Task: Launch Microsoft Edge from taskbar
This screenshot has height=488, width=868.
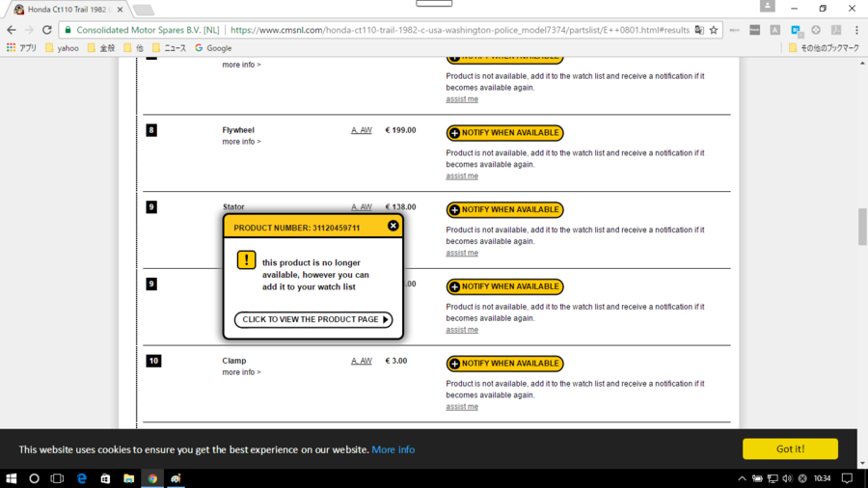Action: 81,478
